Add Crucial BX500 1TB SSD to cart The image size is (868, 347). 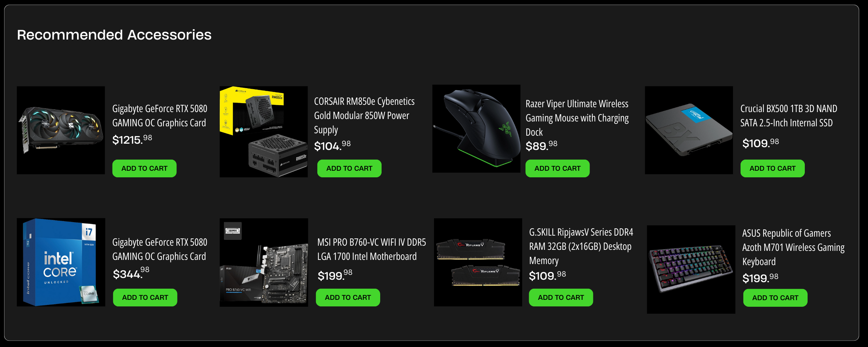pos(773,168)
